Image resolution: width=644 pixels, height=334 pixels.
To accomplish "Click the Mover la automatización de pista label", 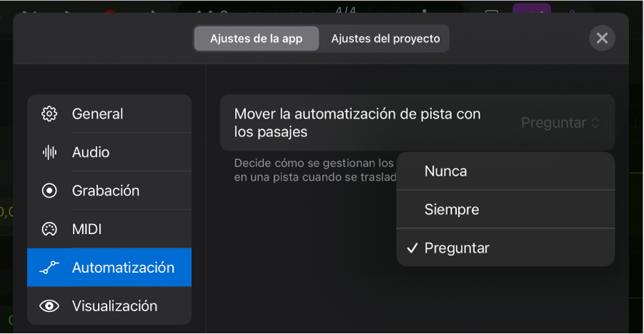I will tap(357, 123).
